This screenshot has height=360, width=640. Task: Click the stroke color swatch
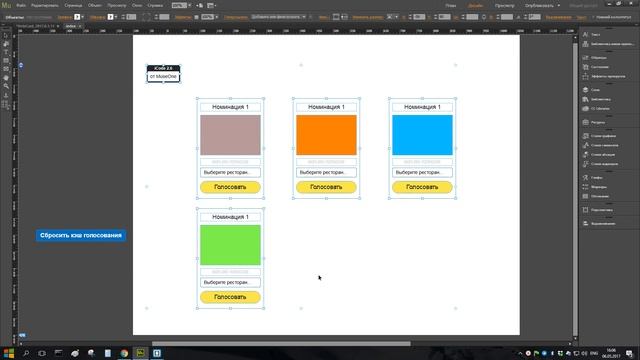click(x=111, y=17)
